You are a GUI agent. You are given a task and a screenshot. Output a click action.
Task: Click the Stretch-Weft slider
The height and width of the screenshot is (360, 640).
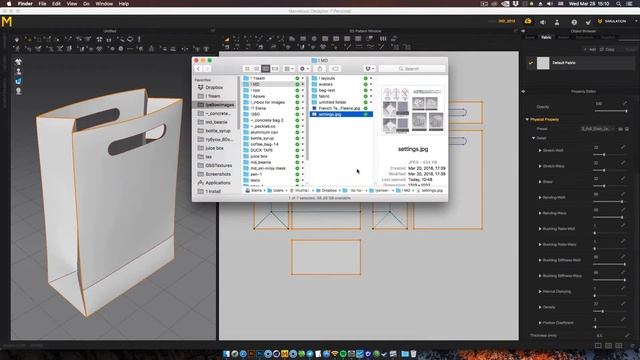click(610, 155)
